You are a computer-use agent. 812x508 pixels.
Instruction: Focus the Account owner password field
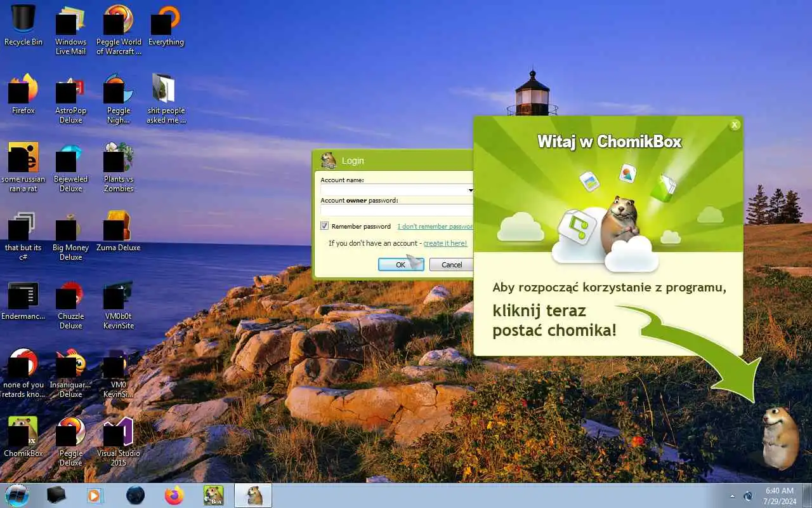tap(396, 210)
